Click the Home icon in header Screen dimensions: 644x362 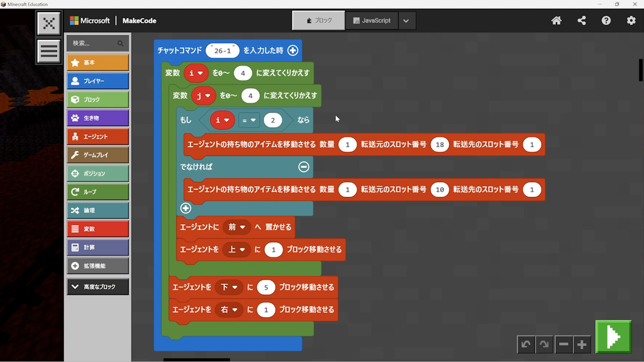(x=556, y=21)
